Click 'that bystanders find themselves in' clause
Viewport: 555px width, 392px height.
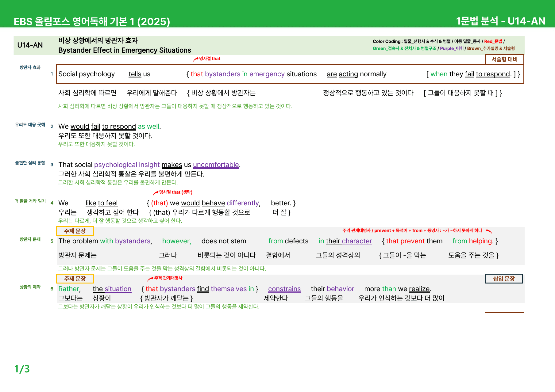[200, 289]
